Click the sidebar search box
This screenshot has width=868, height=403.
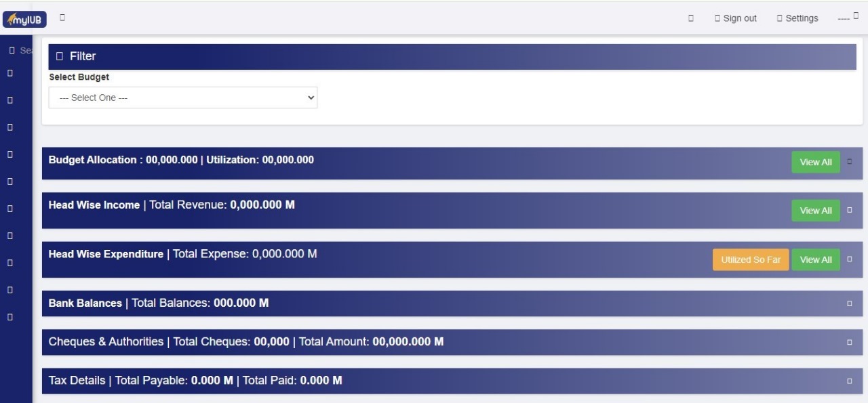click(x=20, y=50)
